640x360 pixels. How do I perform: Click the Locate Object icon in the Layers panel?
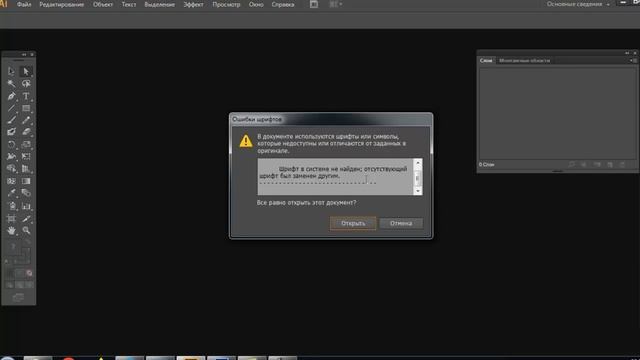(x=571, y=164)
